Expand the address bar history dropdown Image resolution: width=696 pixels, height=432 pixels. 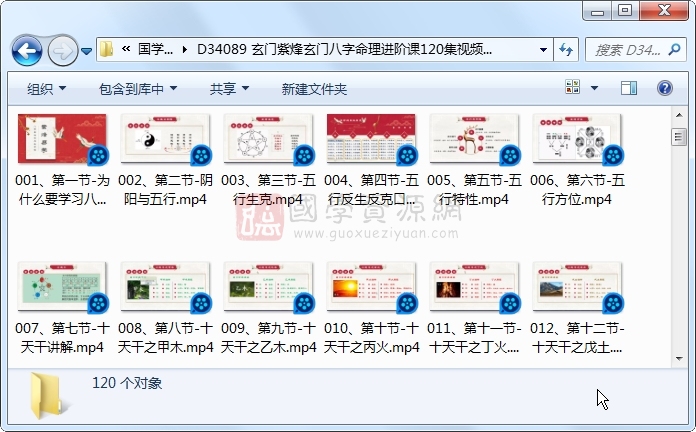(x=543, y=50)
